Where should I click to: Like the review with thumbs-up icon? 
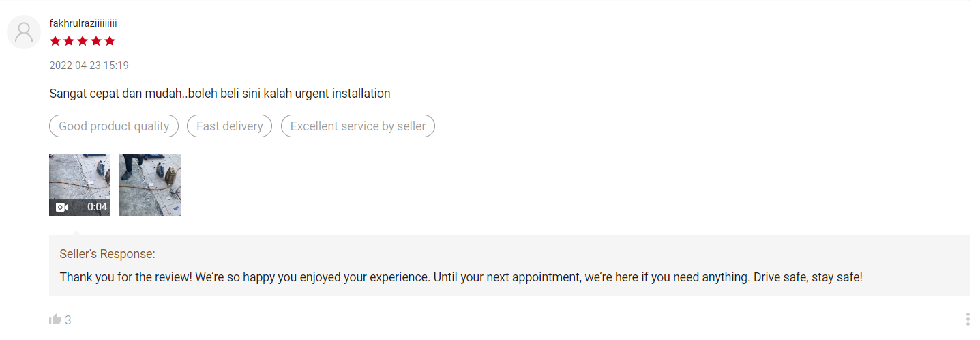coord(55,320)
